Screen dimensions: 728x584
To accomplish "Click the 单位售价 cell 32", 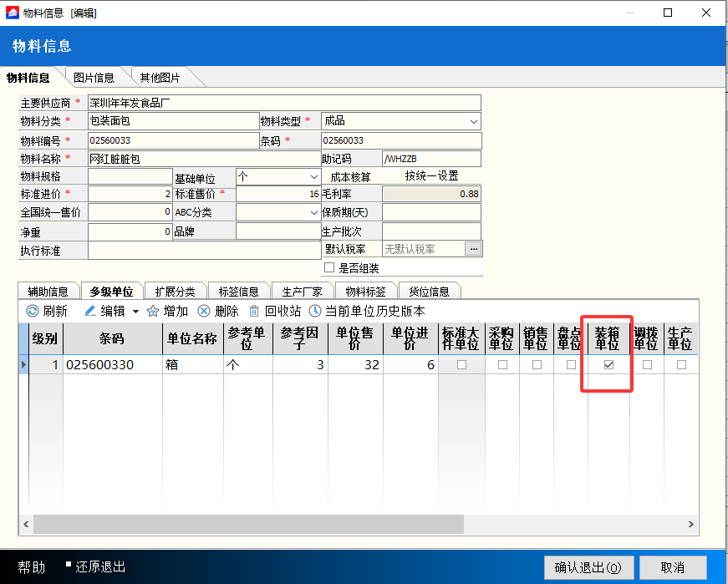I will click(x=356, y=365).
